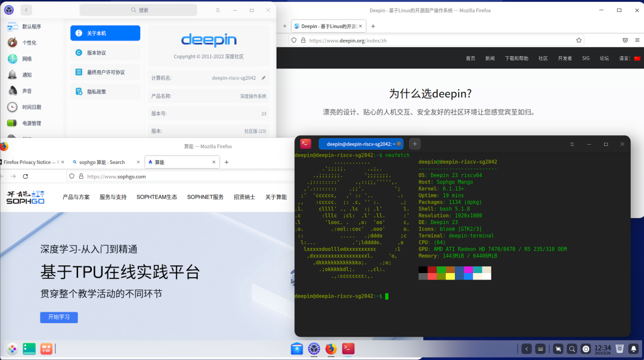Open the Terminal icon in the dock

tap(348, 349)
